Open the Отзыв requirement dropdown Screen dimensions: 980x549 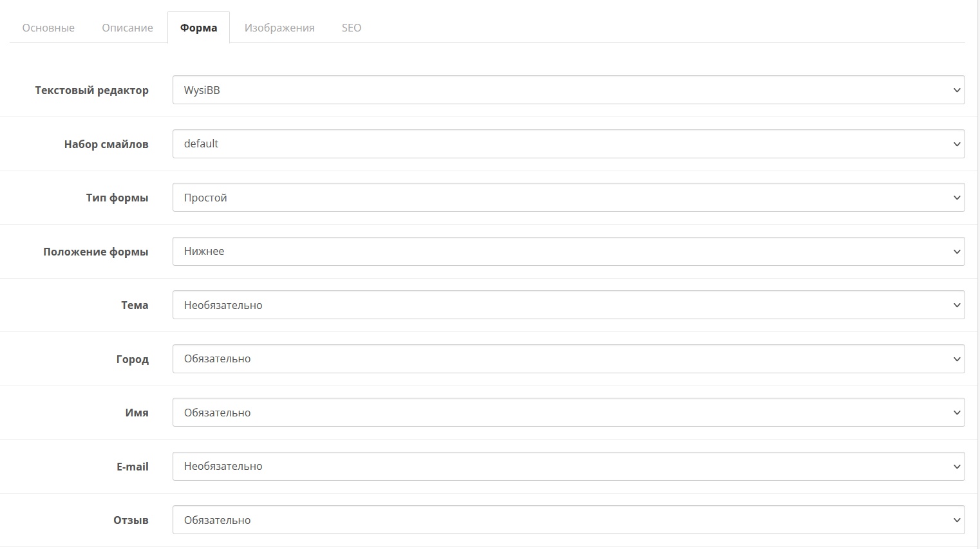click(x=568, y=520)
